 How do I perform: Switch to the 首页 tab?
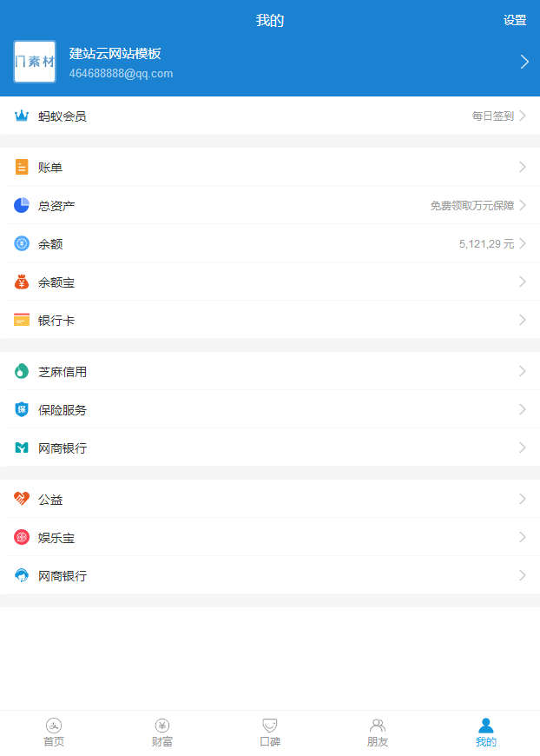(x=54, y=733)
